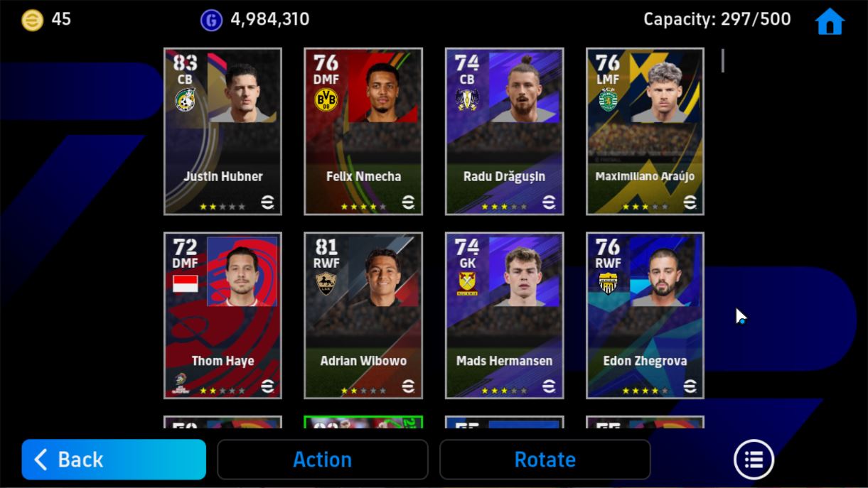Select the Radu Drăgușin player card
Image resolution: width=868 pixels, height=488 pixels.
pos(504,131)
